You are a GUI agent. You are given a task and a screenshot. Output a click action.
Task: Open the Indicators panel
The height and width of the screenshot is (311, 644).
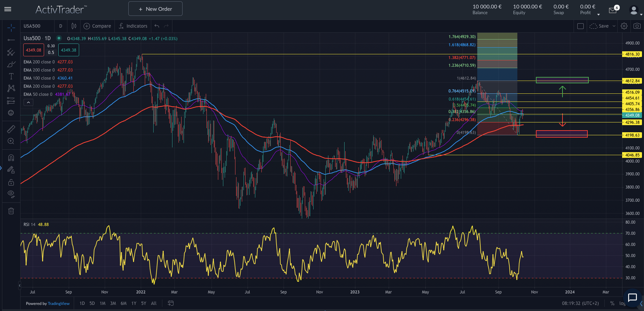[133, 26]
